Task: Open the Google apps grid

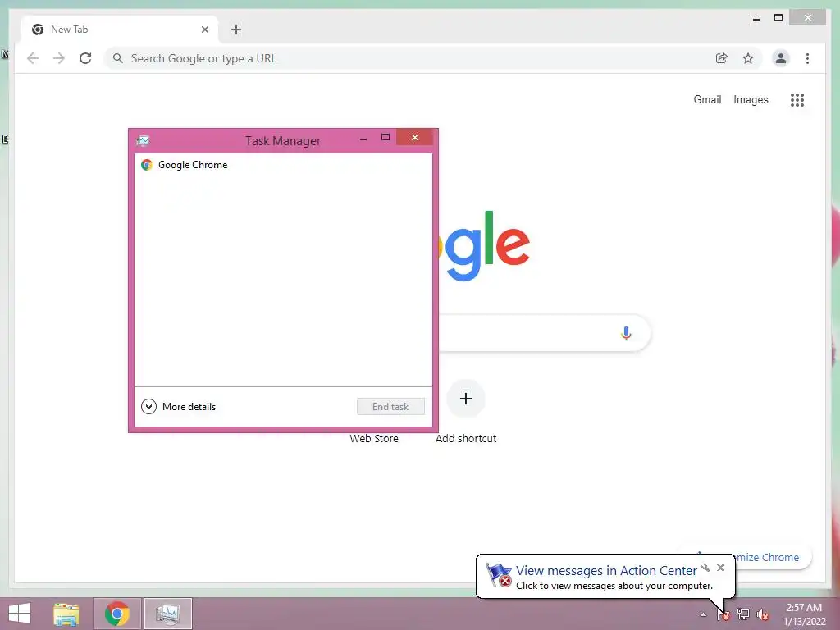Action: pos(797,99)
